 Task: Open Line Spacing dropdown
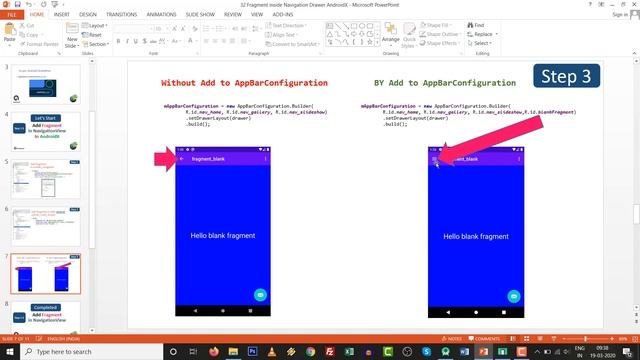pos(256,29)
